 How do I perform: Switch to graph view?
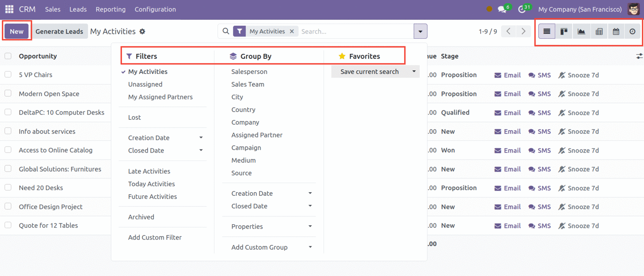tap(581, 31)
